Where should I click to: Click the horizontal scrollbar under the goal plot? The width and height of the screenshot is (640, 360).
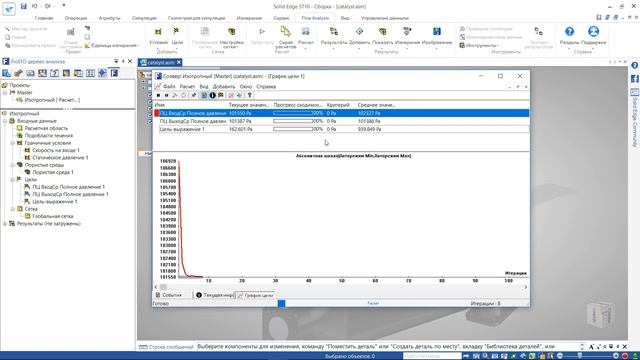tap(341, 287)
